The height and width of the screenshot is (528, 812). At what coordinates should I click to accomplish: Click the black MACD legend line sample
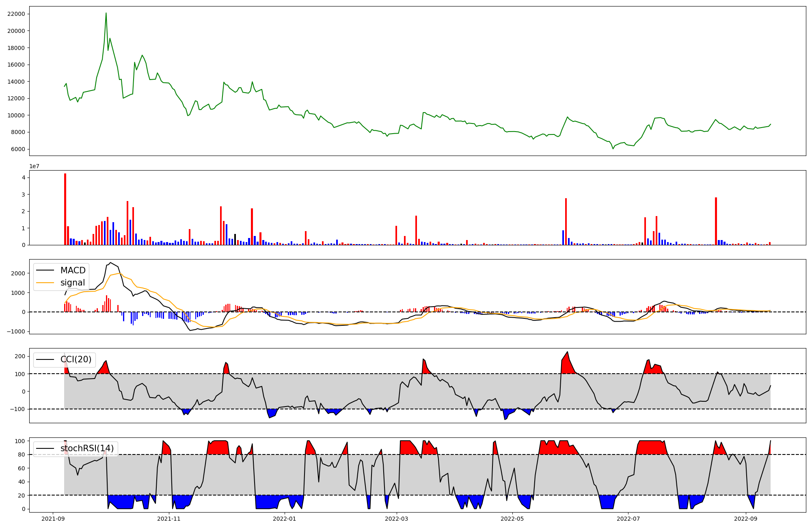click(x=45, y=270)
